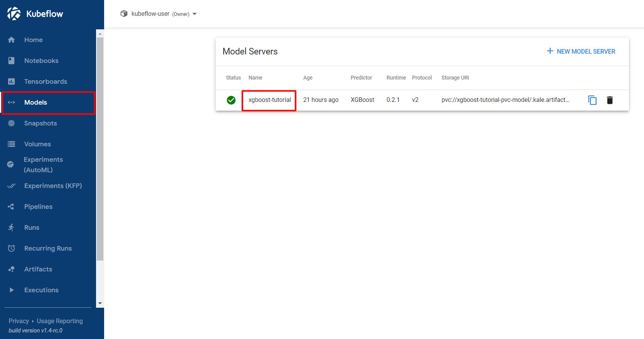
Task: Click the Tensorboards chart icon
Action: coord(12,81)
